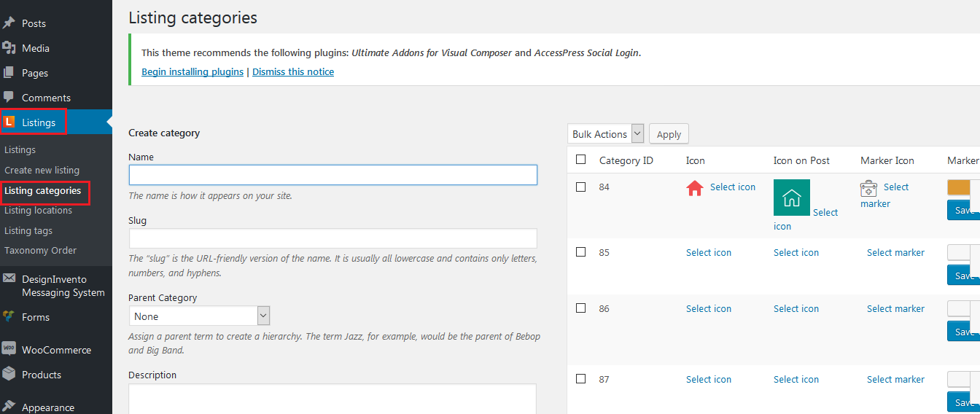Click the Apply button
Viewport: 980px width, 414px height.
point(669,134)
